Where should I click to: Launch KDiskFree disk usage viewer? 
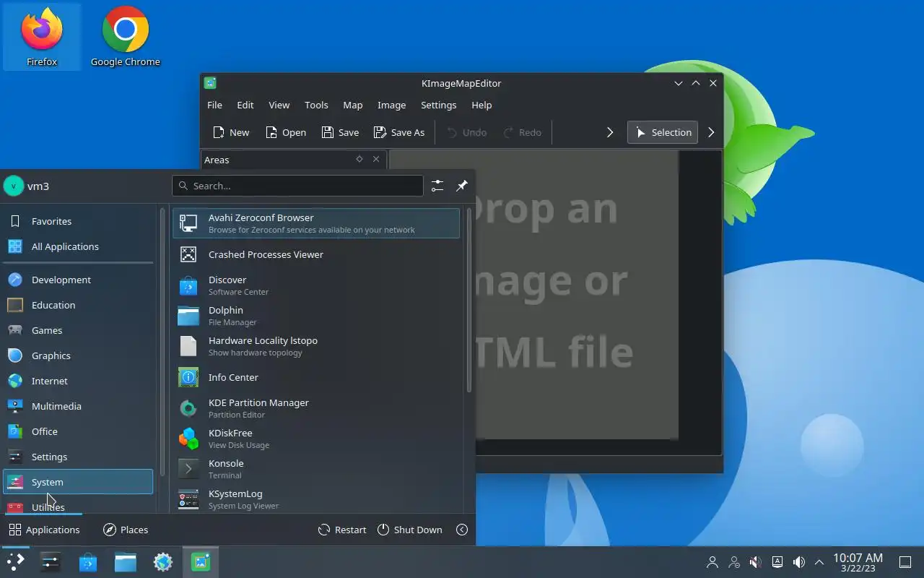click(316, 439)
